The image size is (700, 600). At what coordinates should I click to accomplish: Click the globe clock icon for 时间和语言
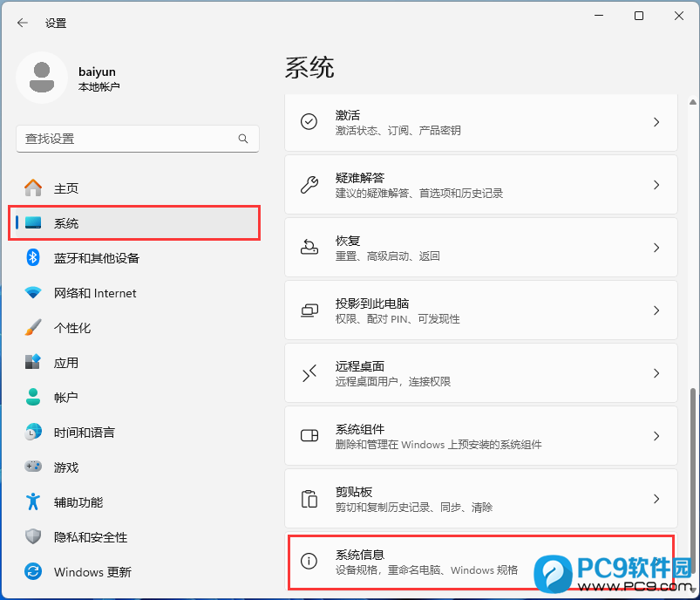(33, 432)
